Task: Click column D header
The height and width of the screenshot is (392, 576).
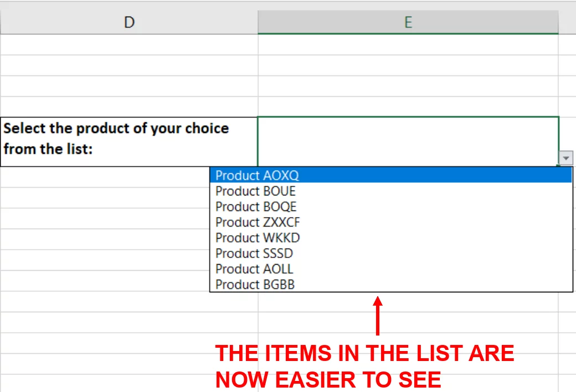Action: [x=129, y=22]
